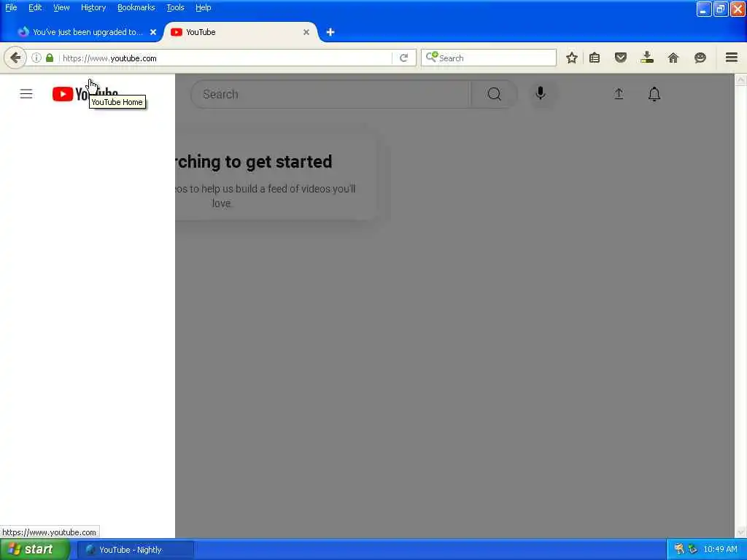The width and height of the screenshot is (747, 560).
Task: Click the Windows Start button
Action: (x=35, y=550)
